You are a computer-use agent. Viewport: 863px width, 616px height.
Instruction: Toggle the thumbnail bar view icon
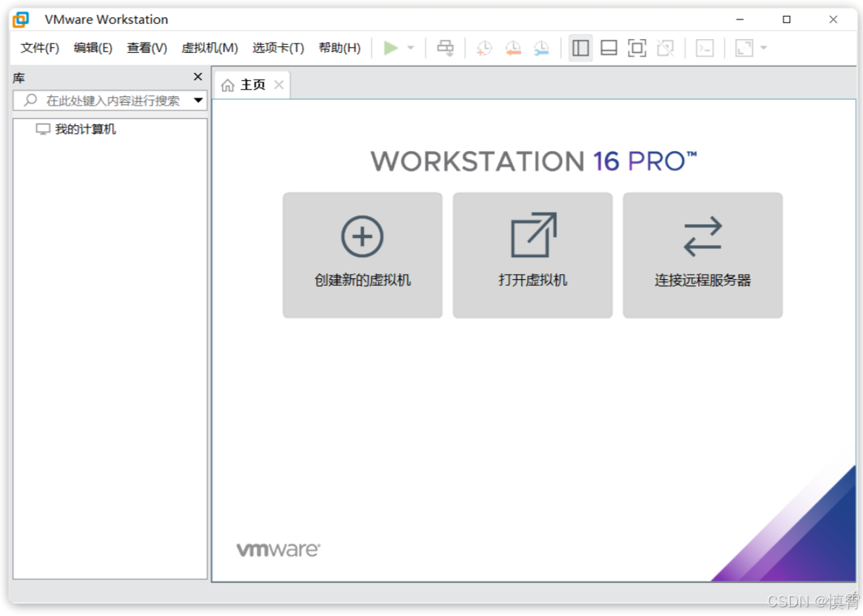tap(608, 48)
